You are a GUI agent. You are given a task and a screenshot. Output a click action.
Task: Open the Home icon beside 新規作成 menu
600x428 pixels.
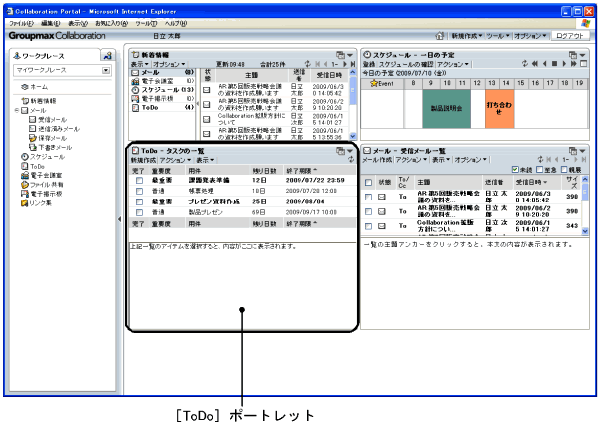coord(440,36)
